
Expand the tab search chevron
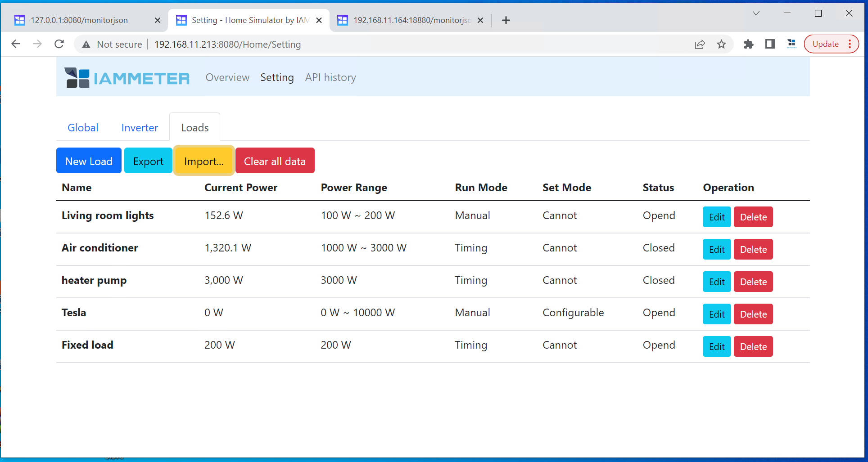coord(756,13)
